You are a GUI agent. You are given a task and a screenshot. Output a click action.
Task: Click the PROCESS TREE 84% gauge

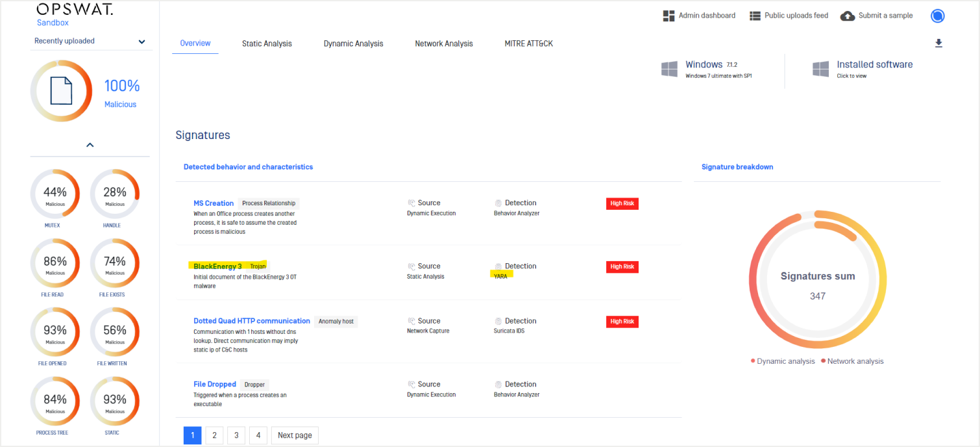pos(55,402)
